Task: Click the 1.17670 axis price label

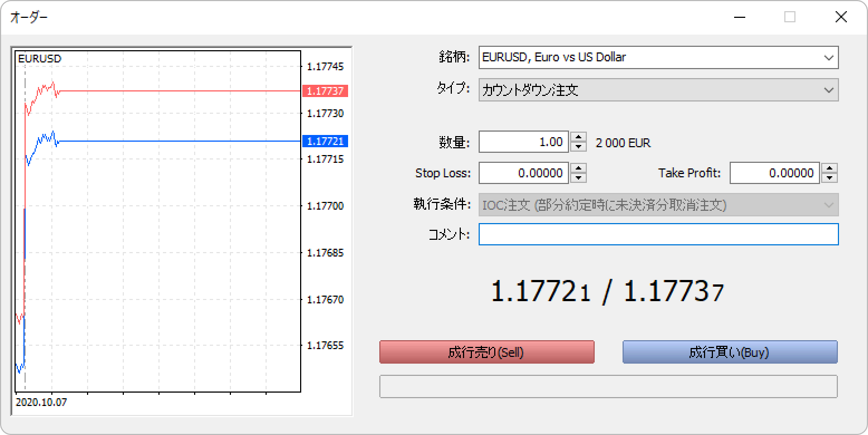Action: [325, 299]
